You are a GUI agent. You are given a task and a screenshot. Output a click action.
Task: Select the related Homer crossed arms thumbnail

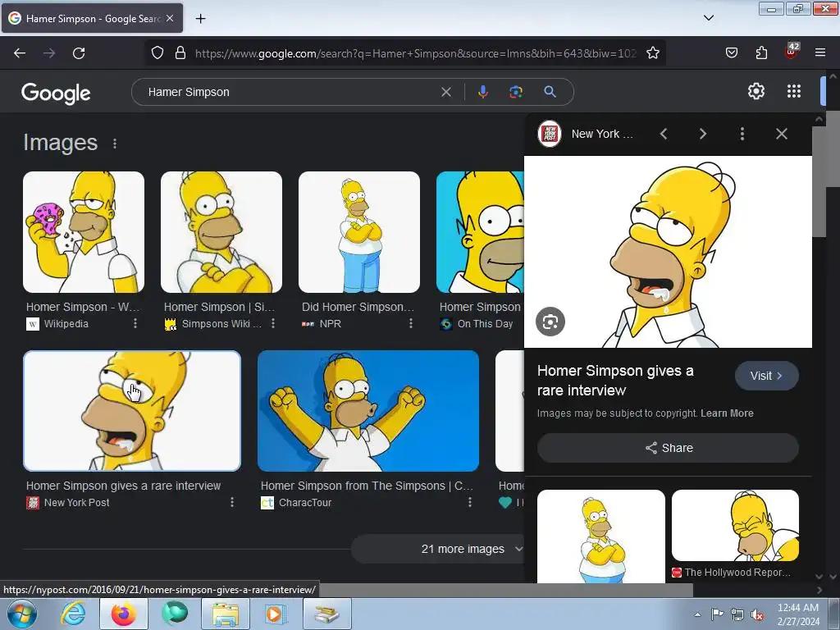601,536
